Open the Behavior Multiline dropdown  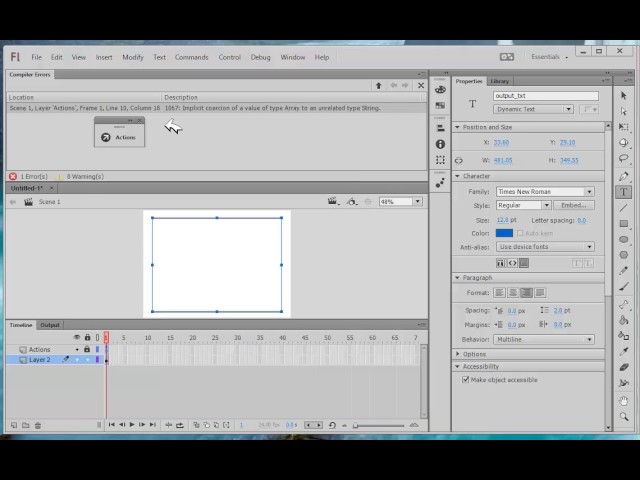click(x=543, y=339)
